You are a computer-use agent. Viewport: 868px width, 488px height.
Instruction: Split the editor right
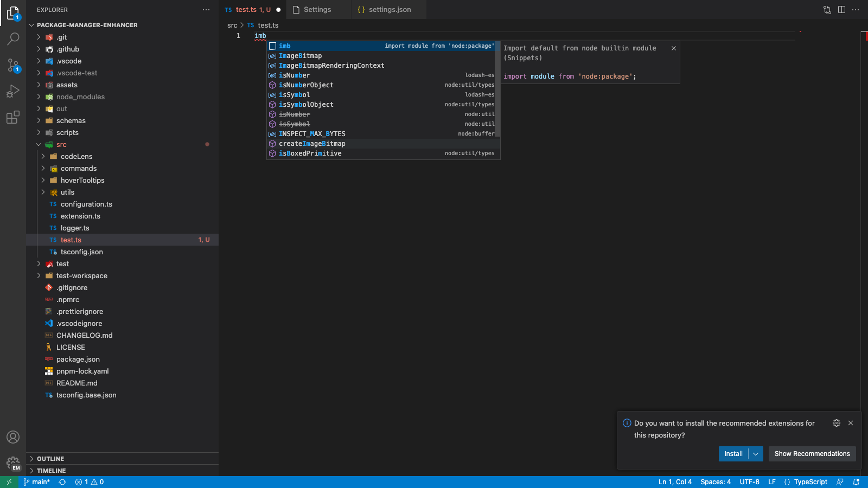pos(841,10)
